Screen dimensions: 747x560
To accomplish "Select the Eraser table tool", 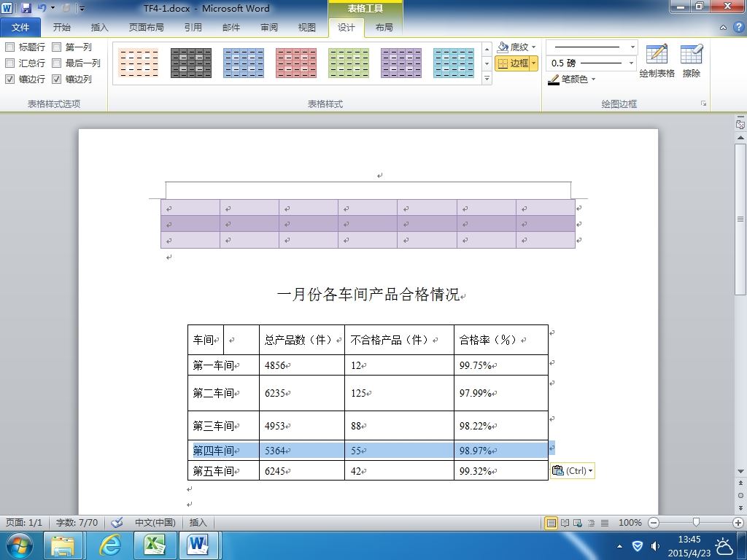I will (692, 61).
